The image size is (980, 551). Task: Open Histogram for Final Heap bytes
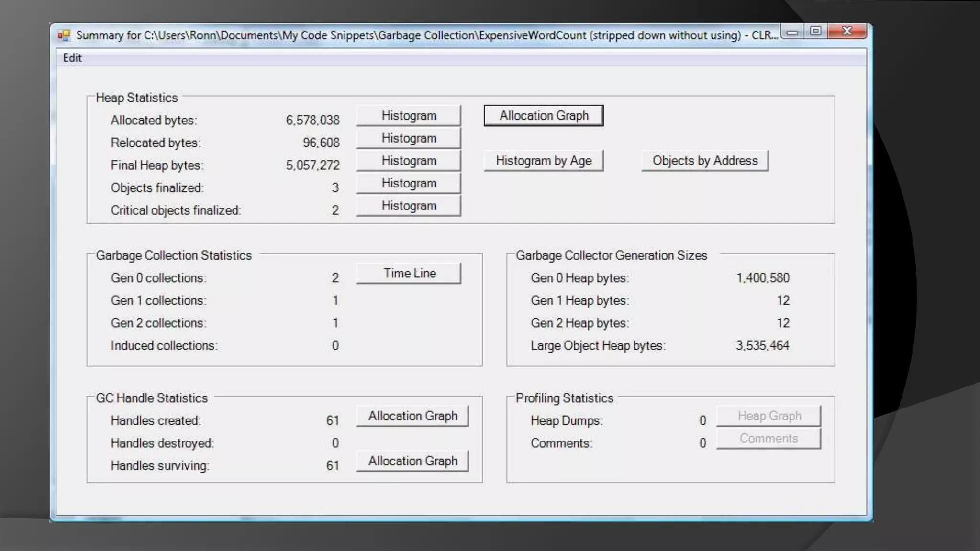tap(409, 161)
